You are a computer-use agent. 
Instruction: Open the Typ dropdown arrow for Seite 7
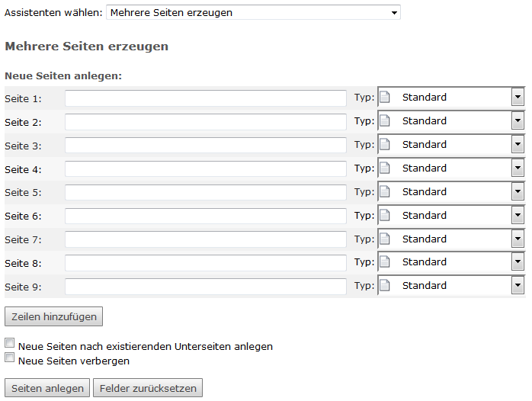point(518,239)
